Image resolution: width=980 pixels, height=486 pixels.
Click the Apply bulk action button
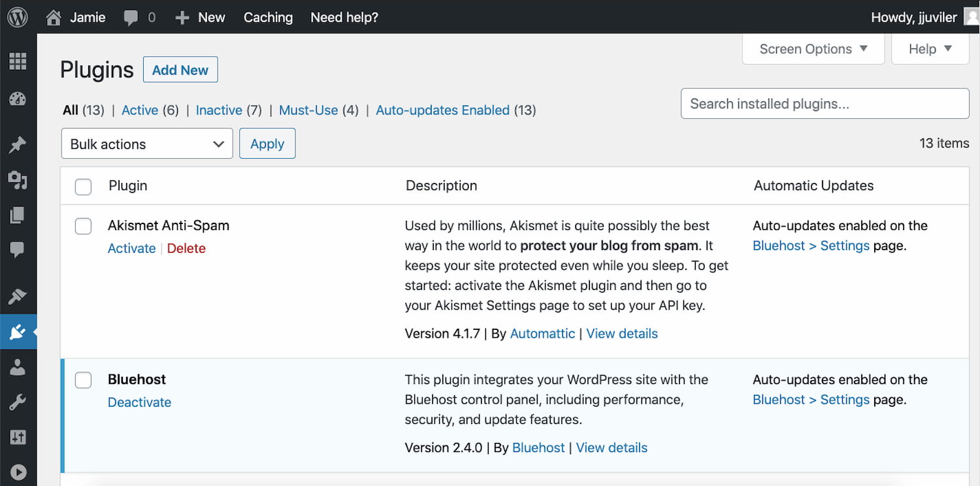(x=267, y=144)
